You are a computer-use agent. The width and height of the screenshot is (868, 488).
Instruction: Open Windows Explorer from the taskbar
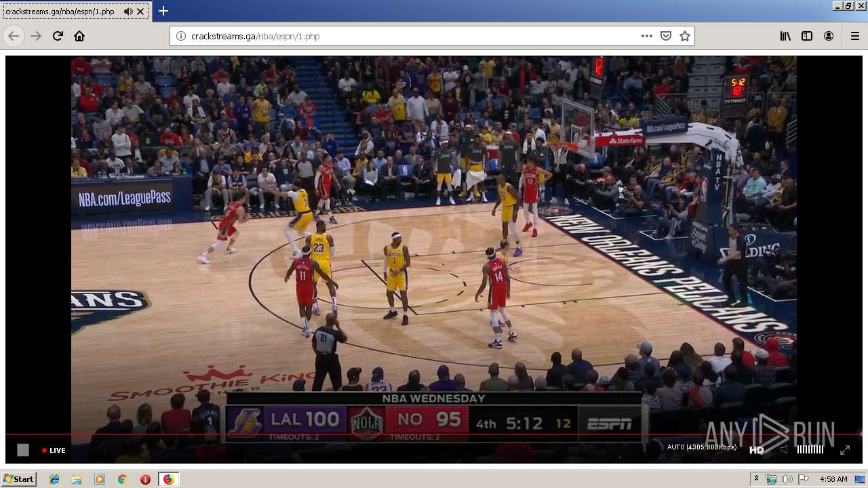point(77,479)
